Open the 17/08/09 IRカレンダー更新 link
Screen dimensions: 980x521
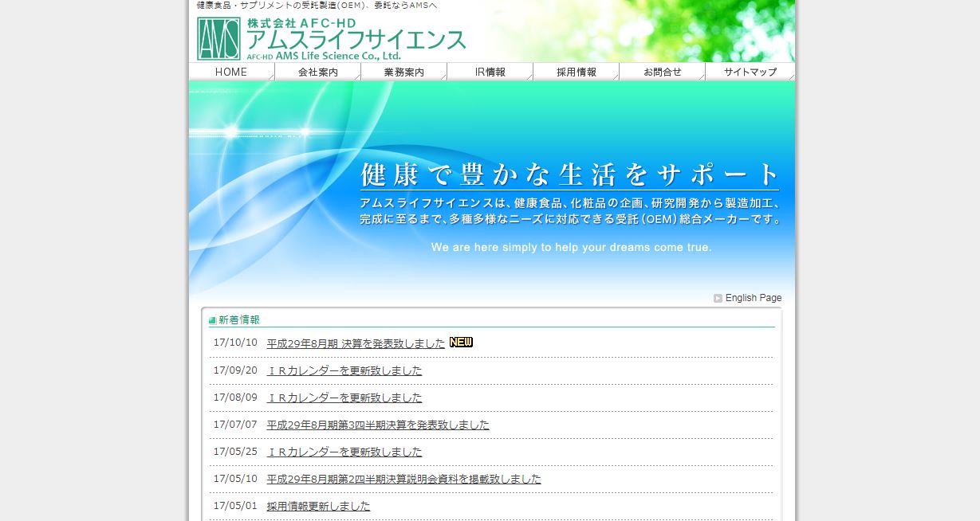(344, 398)
